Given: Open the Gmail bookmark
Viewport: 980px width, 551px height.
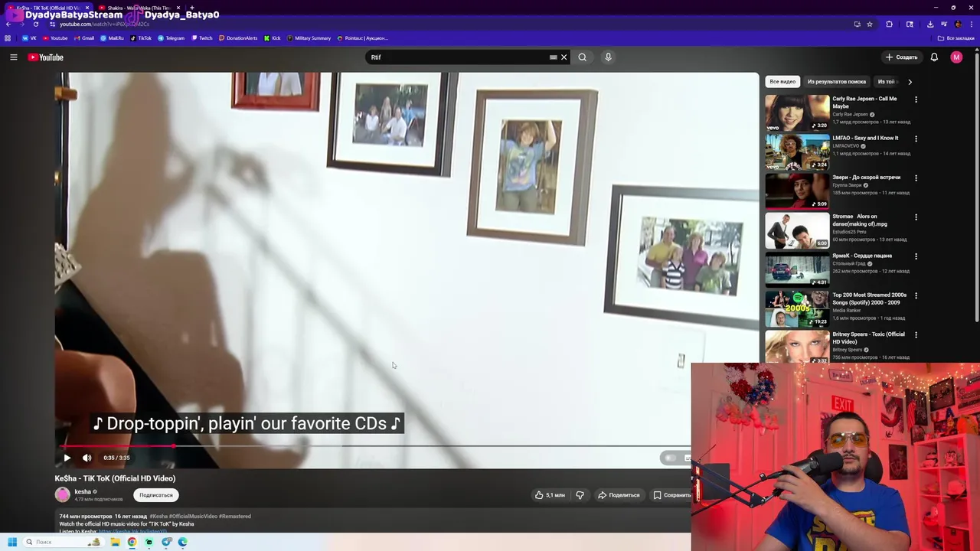Looking at the screenshot, I should [x=84, y=38].
